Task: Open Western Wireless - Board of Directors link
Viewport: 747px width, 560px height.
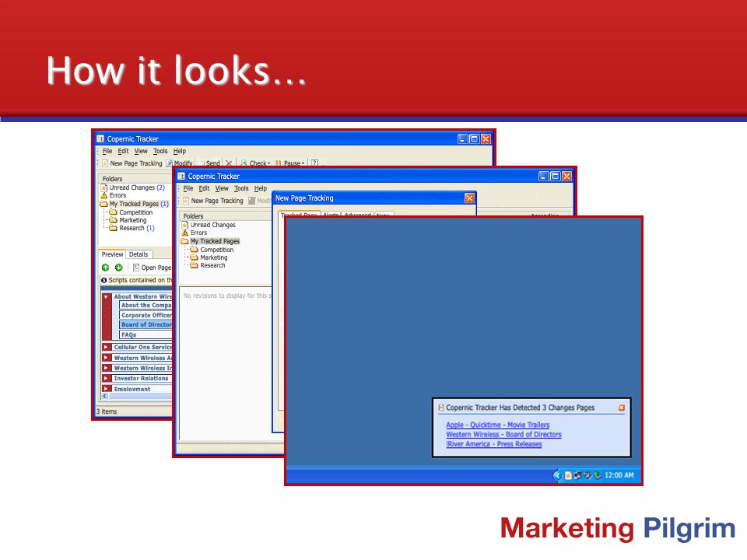Action: pos(503,434)
